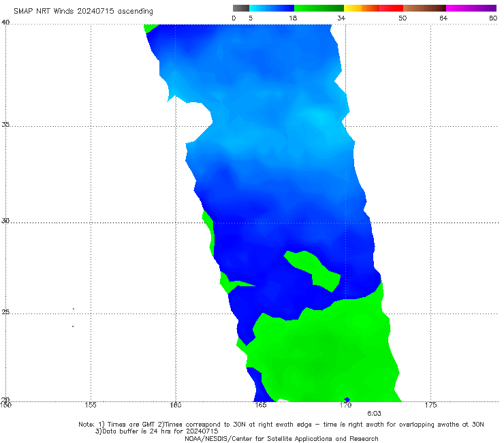The height and width of the screenshot is (443, 504).
Task: Click the longitude label '155'
Action: pos(91,405)
